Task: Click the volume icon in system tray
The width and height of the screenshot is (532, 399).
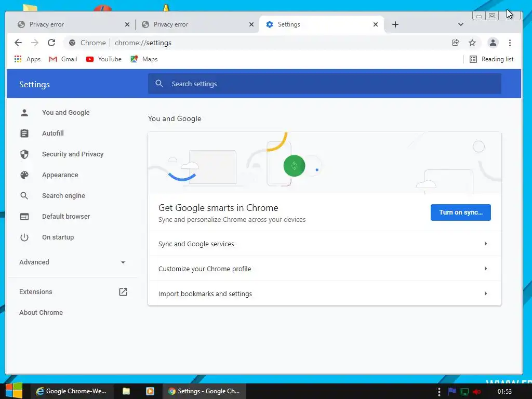Action: click(477, 392)
